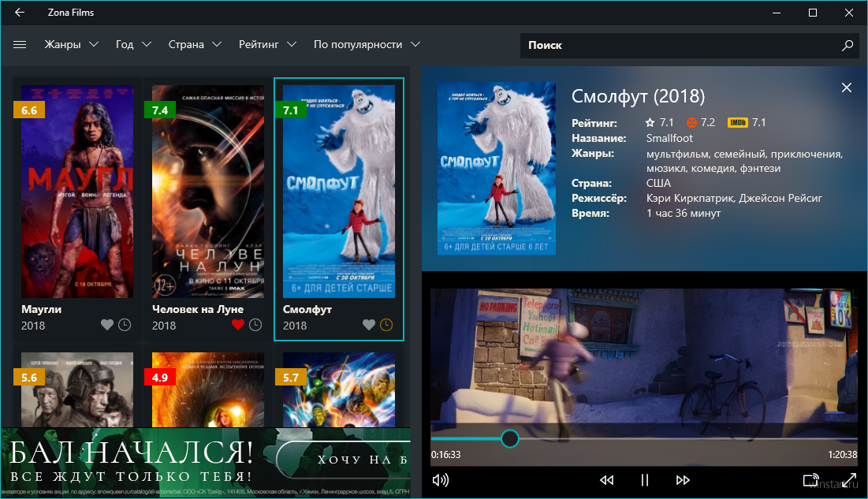Click the 6.6 rating badge on Маугли
Viewport: 868px width, 499px height.
coord(29,110)
